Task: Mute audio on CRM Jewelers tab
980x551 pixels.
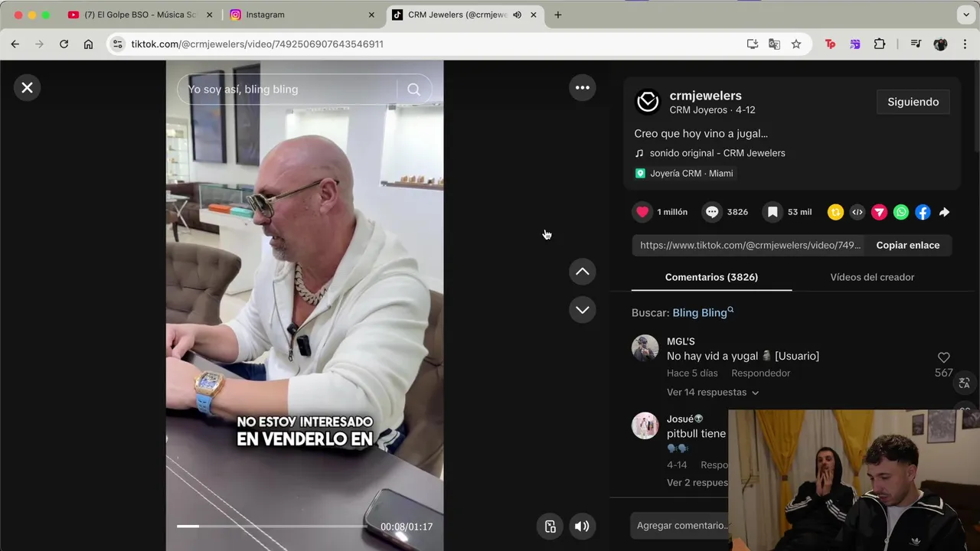Action: tap(517, 15)
